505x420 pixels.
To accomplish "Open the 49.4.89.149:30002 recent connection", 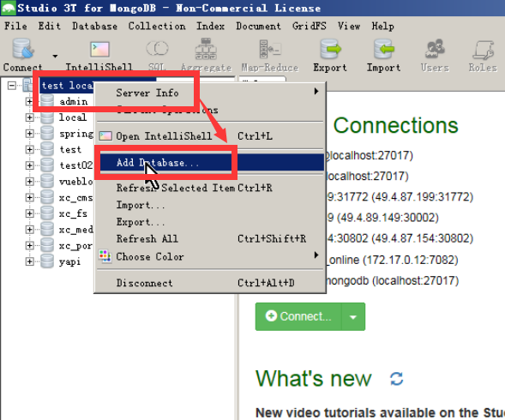I will (382, 218).
